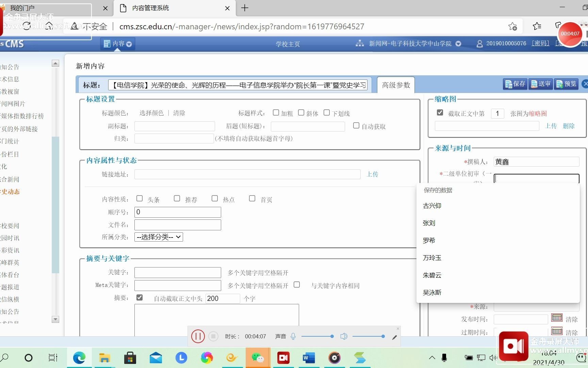The height and width of the screenshot is (368, 588).
Task: Open the calendar icon for 过期时间
Action: pos(557,331)
